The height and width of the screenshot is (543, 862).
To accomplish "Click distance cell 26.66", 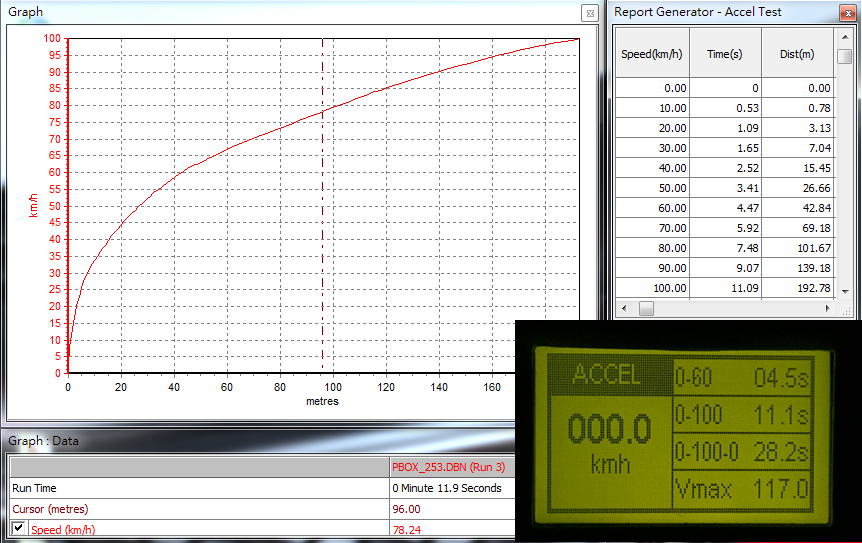I will tap(798, 188).
